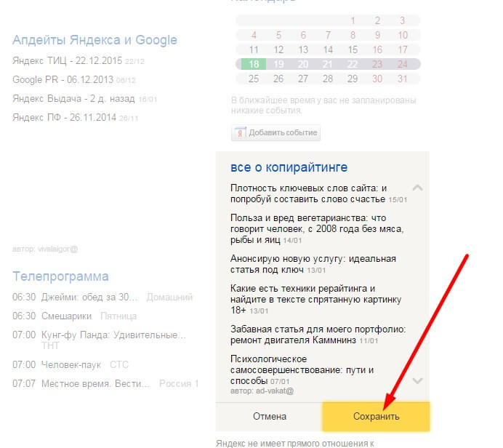Open TV show Смешарики
Viewport: 503px width, 448px height.
(66, 316)
